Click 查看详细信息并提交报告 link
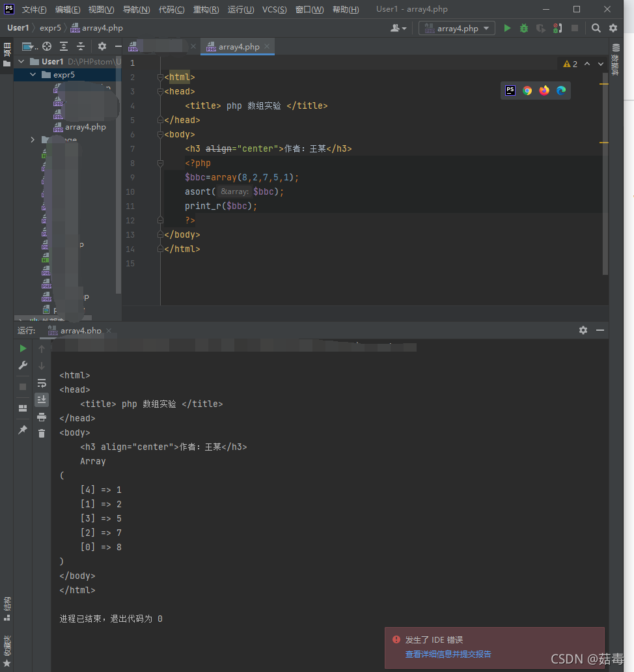Image resolution: width=634 pixels, height=672 pixels. [448, 654]
